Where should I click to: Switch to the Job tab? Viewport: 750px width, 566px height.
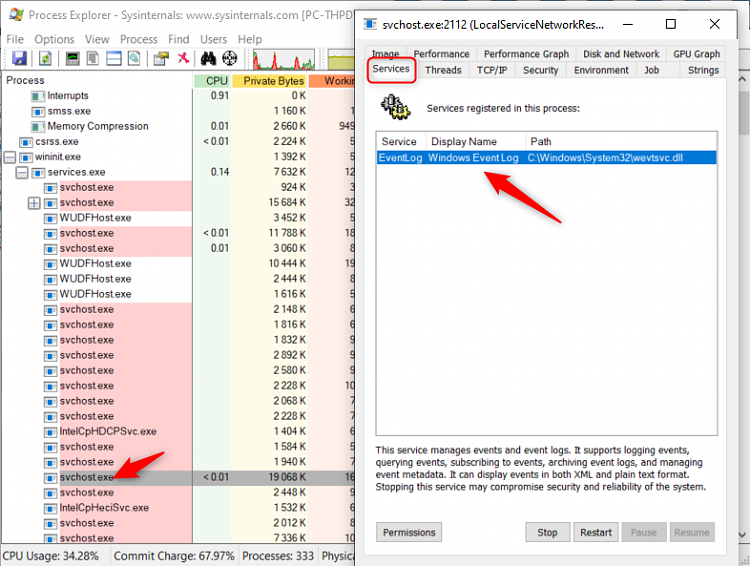pyautogui.click(x=651, y=70)
